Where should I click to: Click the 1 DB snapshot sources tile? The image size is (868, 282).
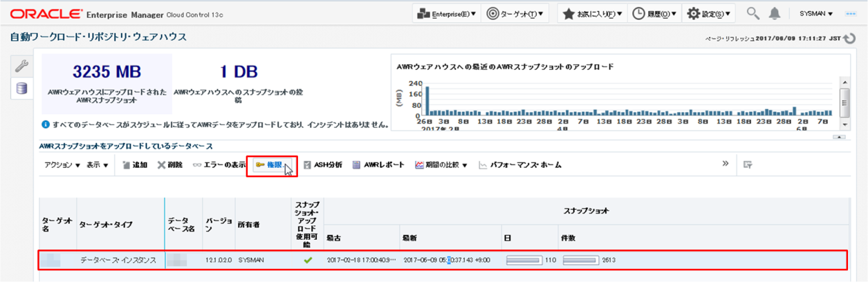pos(238,84)
